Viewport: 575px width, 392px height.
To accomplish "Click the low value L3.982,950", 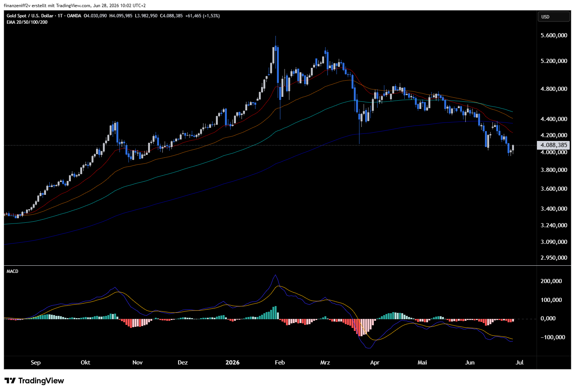I will [x=146, y=16].
